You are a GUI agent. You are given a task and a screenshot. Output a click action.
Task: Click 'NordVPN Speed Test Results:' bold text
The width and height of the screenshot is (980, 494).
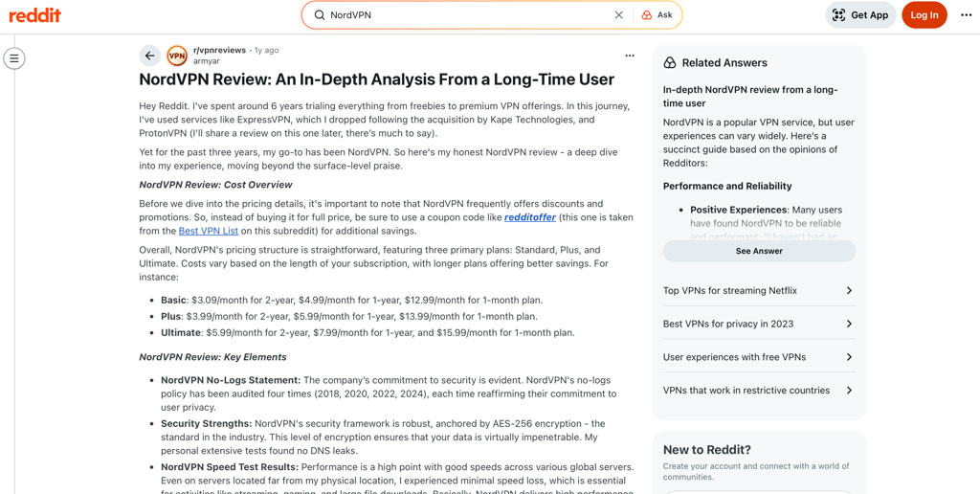pos(230,467)
